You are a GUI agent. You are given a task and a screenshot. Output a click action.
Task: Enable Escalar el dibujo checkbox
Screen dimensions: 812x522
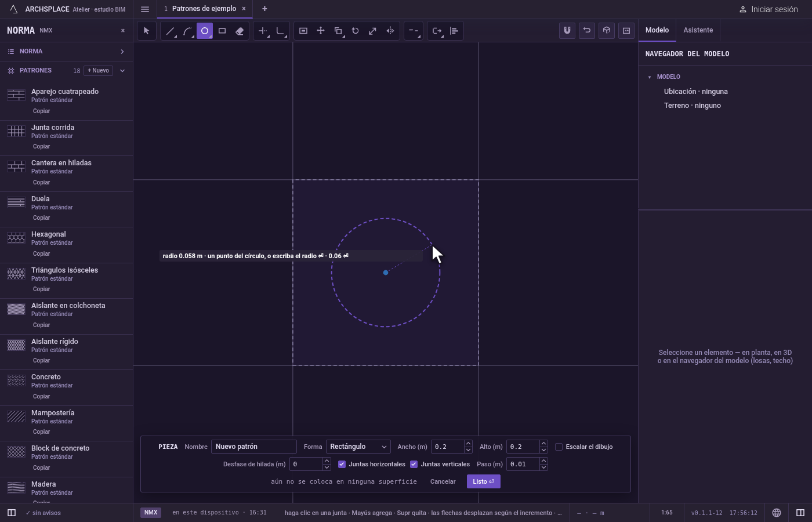tap(559, 447)
